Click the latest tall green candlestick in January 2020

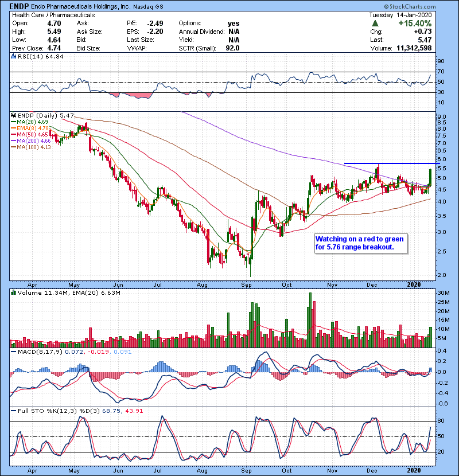point(430,177)
